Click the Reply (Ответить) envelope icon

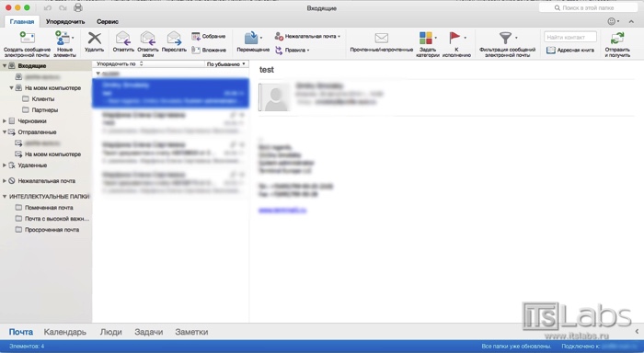click(x=123, y=39)
